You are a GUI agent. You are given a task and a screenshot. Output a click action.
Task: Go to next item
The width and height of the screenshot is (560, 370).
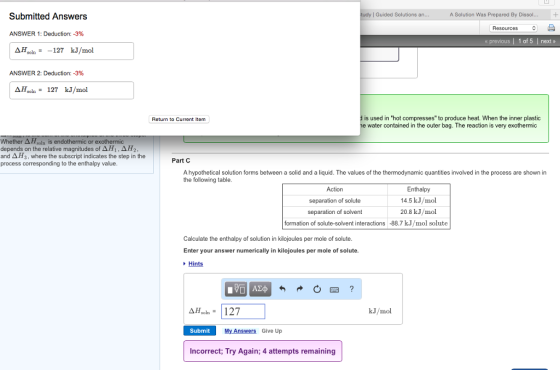tap(548, 41)
